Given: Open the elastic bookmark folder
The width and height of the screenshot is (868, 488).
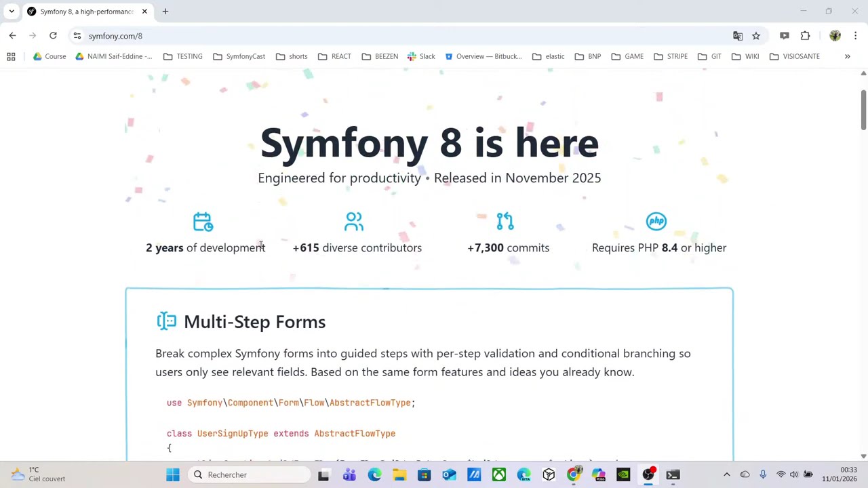Looking at the screenshot, I should click(549, 56).
